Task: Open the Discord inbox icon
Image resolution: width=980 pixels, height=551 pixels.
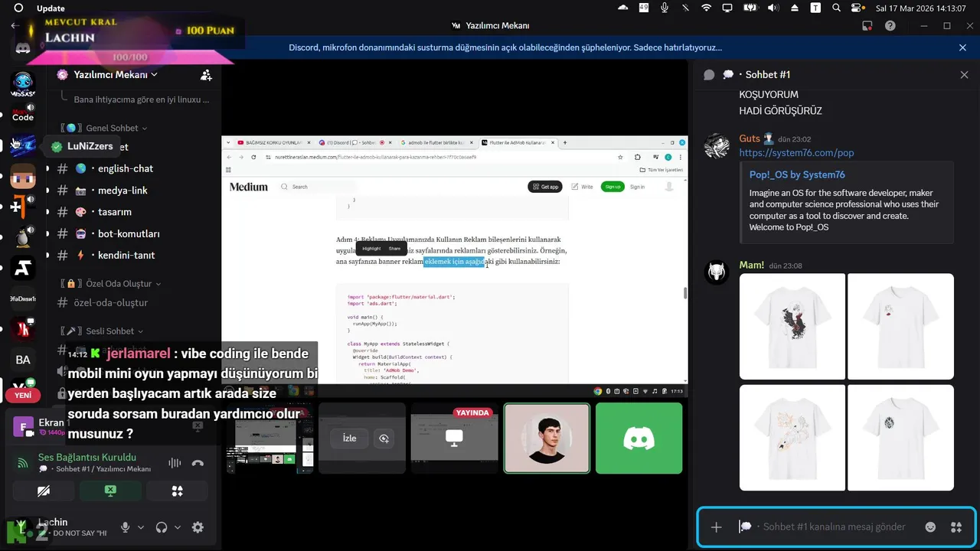Action: [867, 25]
